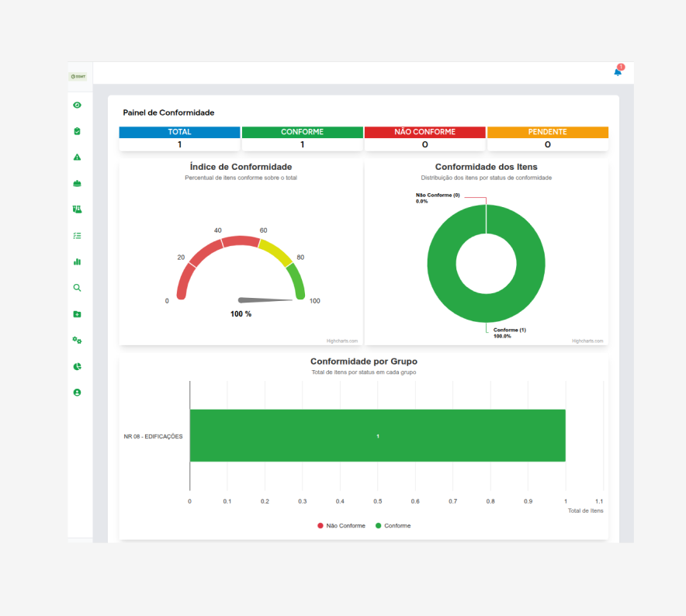Open the checklist tasks sidebar icon

(77, 236)
